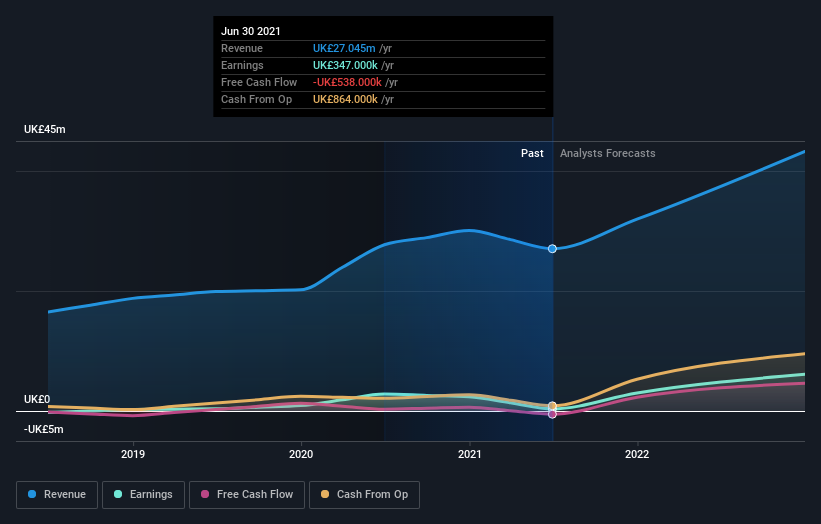
Task: Click the UK£347.000k earnings value
Action: tap(345, 65)
